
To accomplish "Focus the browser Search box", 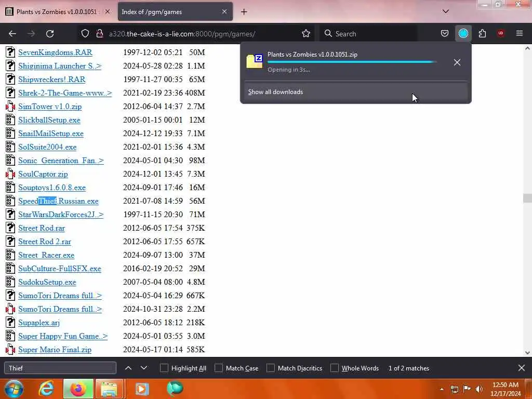I will pos(369,34).
